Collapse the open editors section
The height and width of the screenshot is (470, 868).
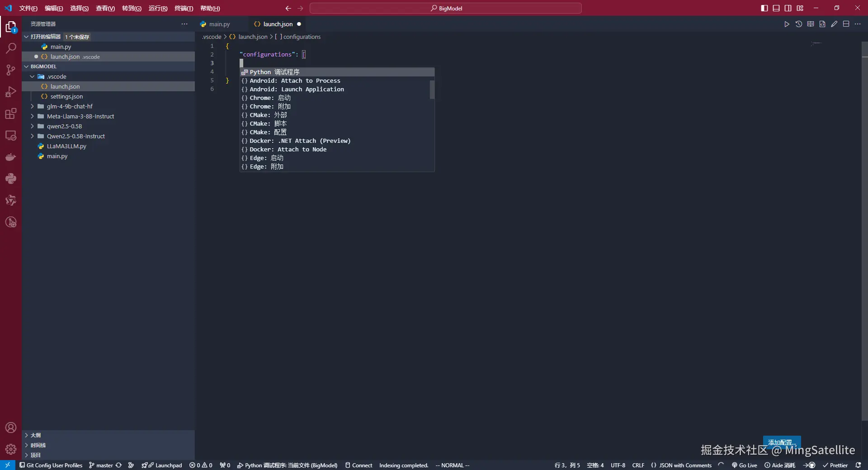pyautogui.click(x=26, y=37)
